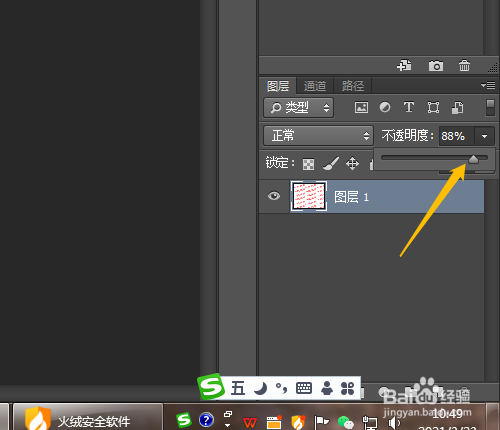Open 火绒安全软件 from the taskbar
The height and width of the screenshot is (430, 500).
tap(87, 417)
